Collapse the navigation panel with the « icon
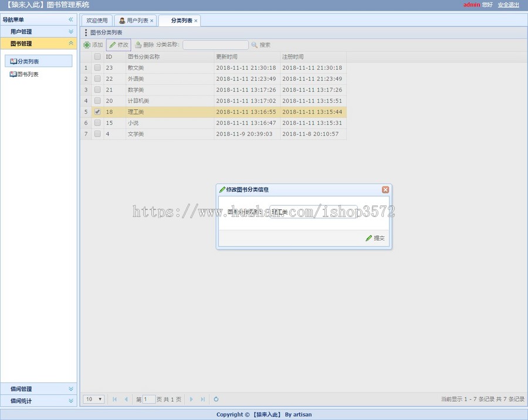The width and height of the screenshot is (528, 420). (x=70, y=19)
